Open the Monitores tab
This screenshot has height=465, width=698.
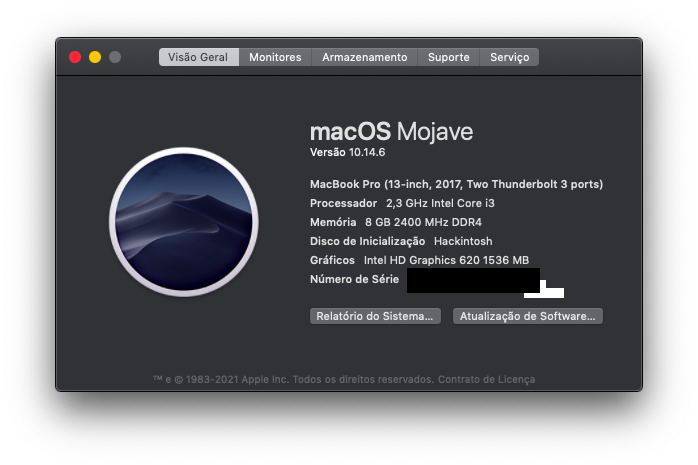[275, 57]
